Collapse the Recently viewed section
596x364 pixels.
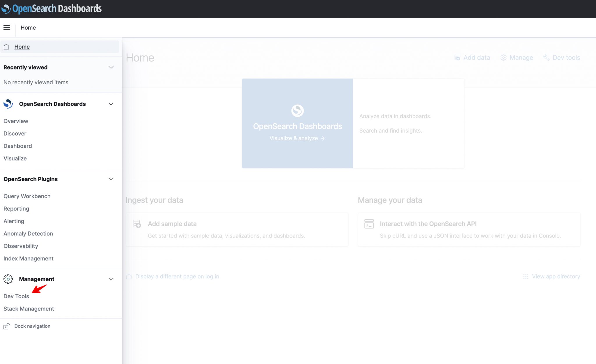pyautogui.click(x=111, y=67)
